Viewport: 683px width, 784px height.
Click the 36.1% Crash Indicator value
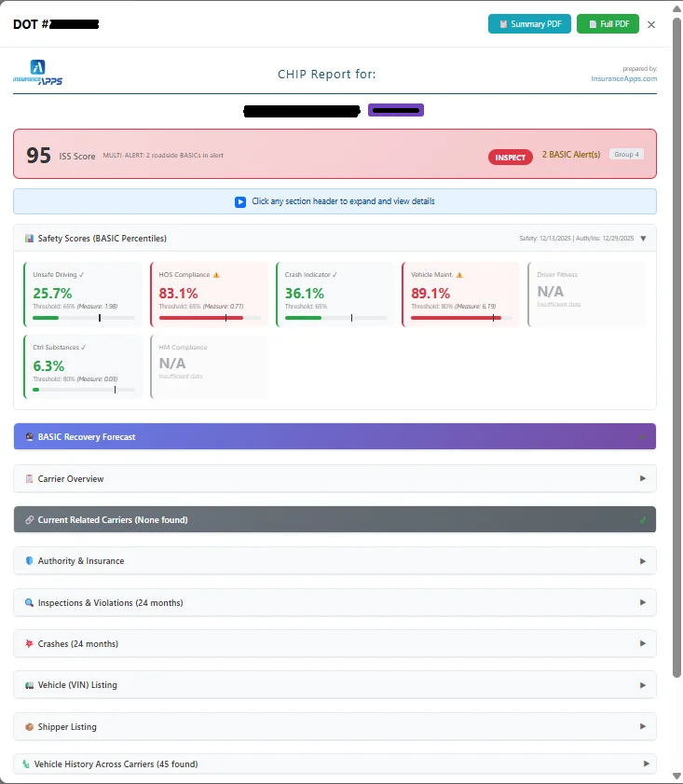pyautogui.click(x=305, y=293)
